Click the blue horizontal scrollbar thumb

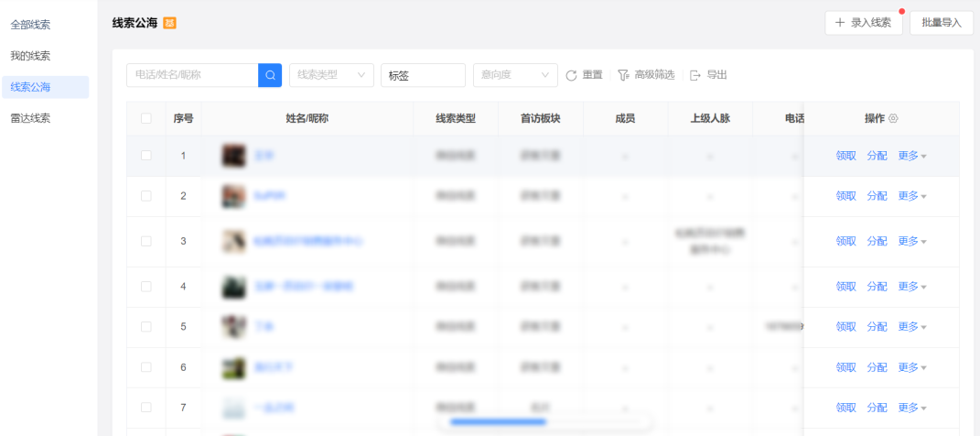[498, 422]
